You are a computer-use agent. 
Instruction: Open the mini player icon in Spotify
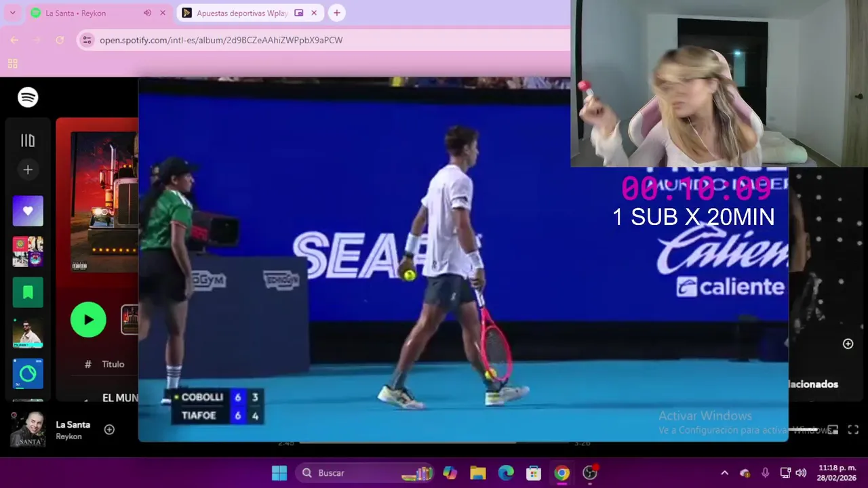pyautogui.click(x=833, y=430)
